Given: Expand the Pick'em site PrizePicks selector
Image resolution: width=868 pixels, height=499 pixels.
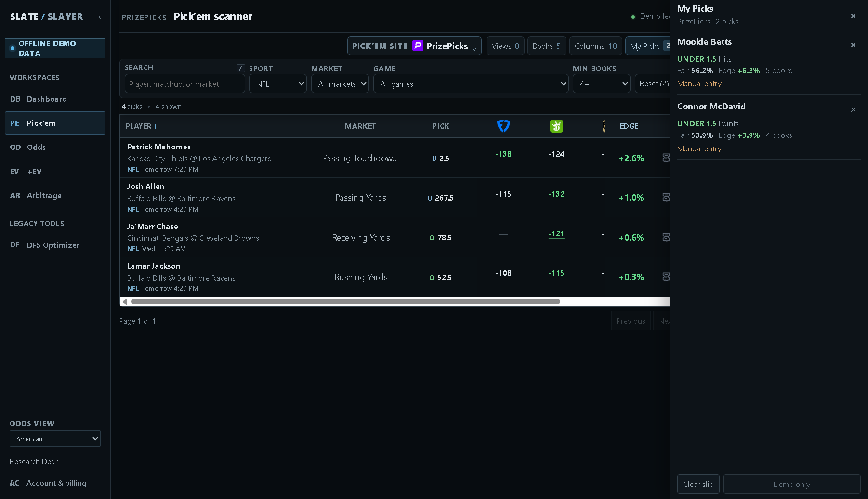Looking at the screenshot, I should 414,46.
